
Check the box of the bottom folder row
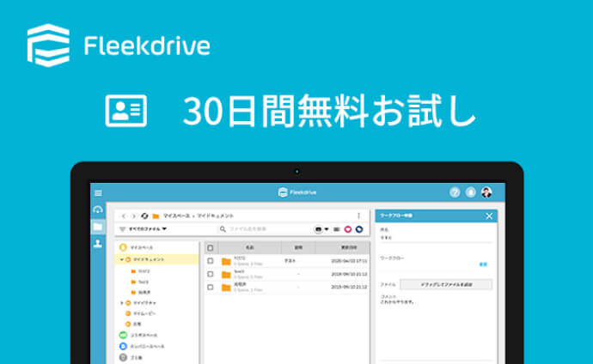(x=211, y=288)
